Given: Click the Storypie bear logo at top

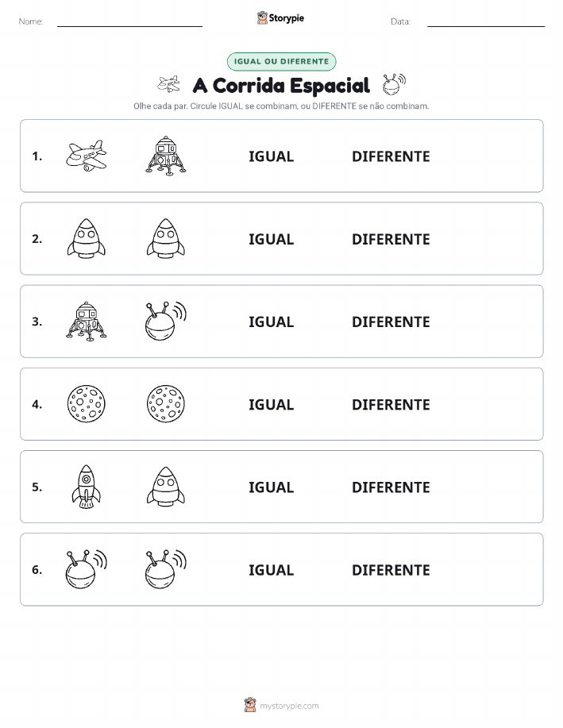Looking at the screenshot, I should [263, 18].
